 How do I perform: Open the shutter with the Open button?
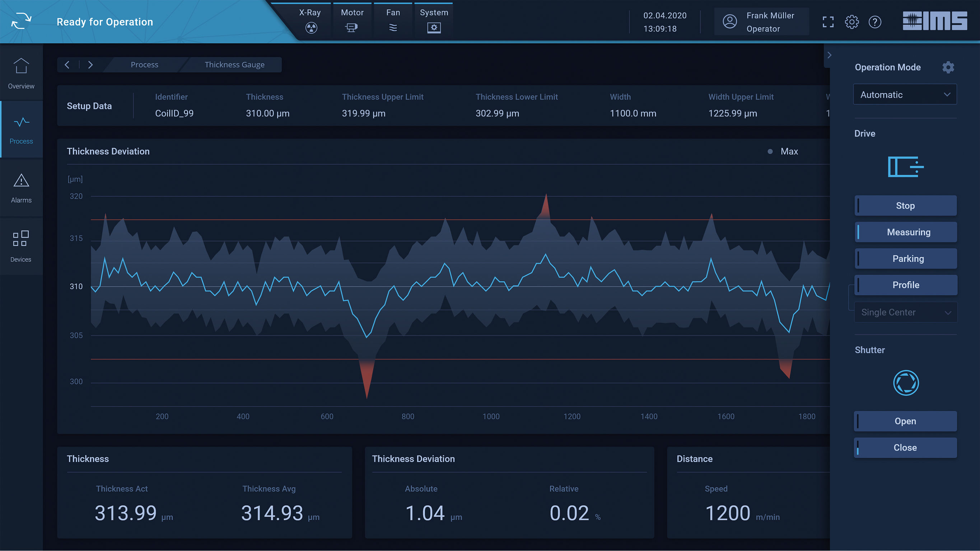(905, 421)
